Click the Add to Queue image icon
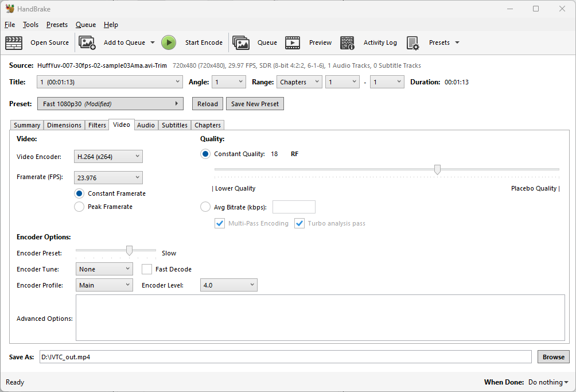Viewport: 576px width, 392px height. click(87, 42)
